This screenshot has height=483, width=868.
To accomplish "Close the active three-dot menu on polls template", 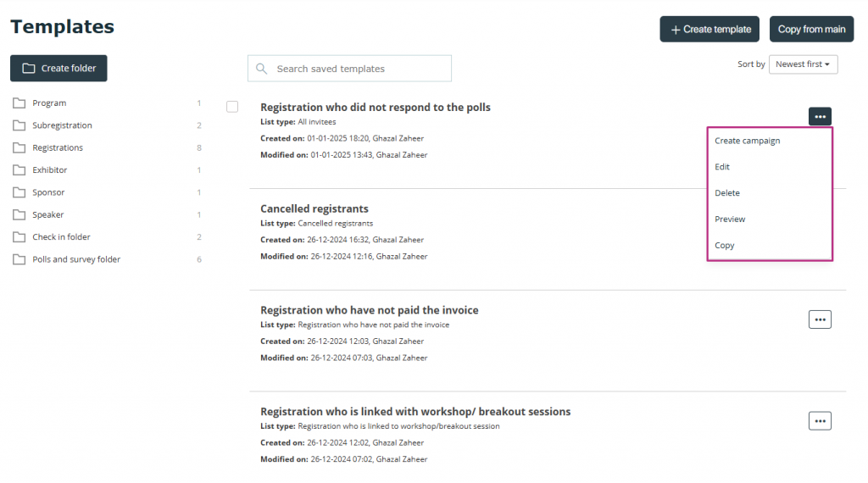I will (820, 116).
